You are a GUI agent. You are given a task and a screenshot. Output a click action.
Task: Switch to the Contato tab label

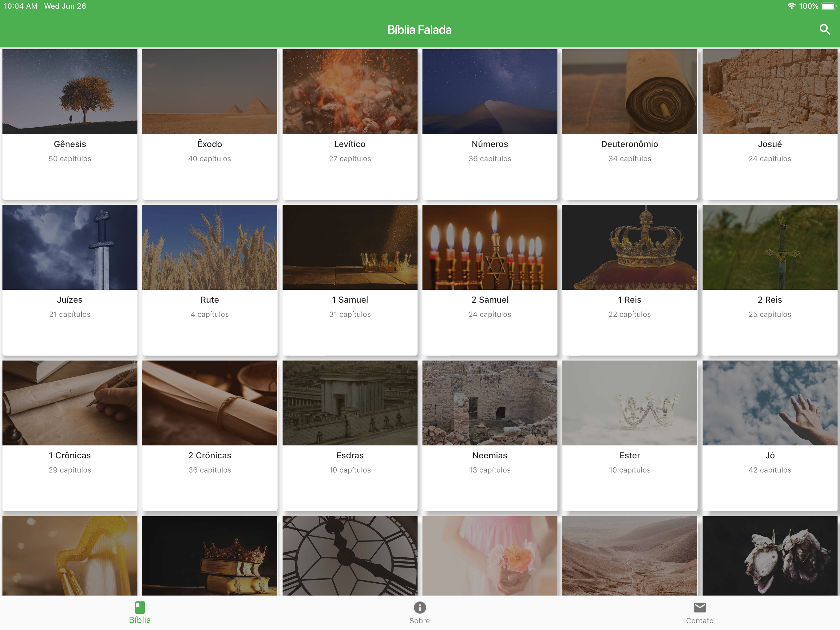699,620
